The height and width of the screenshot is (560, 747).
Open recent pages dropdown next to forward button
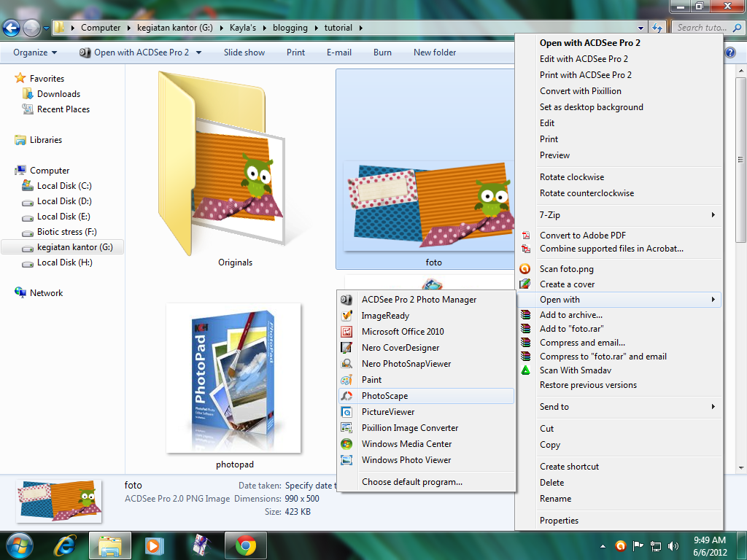46,28
